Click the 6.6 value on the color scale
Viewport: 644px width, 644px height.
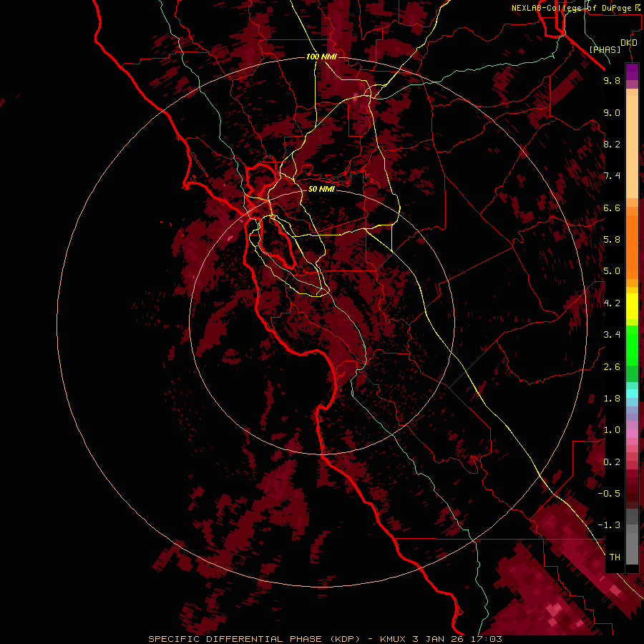pos(612,208)
